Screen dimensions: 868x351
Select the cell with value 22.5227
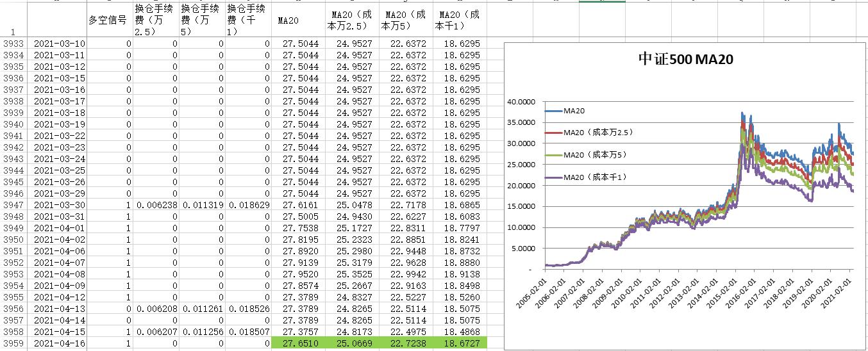click(406, 297)
